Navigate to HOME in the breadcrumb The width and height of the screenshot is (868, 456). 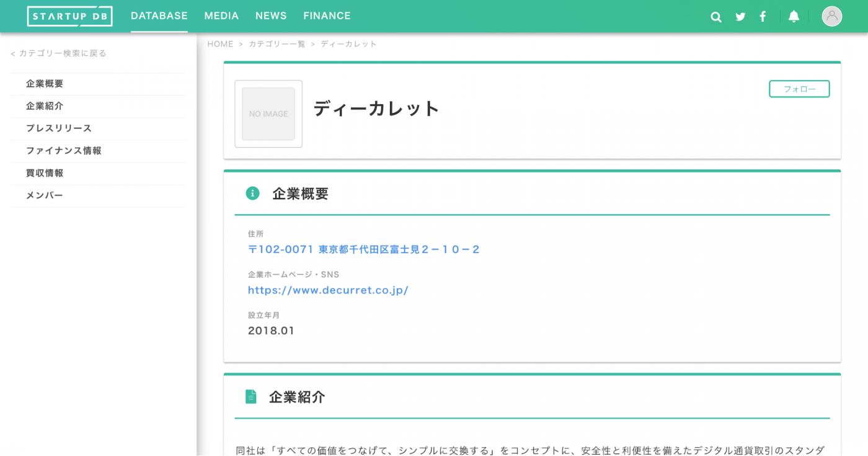[x=221, y=43]
